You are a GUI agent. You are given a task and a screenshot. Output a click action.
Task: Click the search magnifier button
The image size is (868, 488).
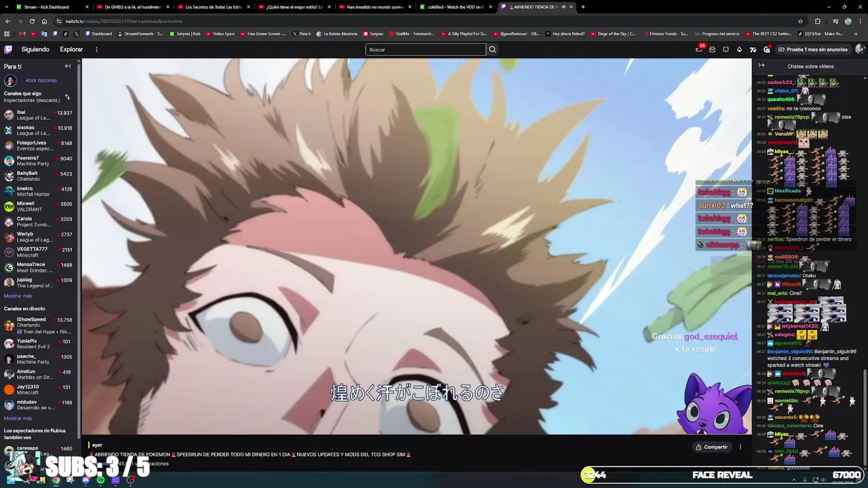492,49
